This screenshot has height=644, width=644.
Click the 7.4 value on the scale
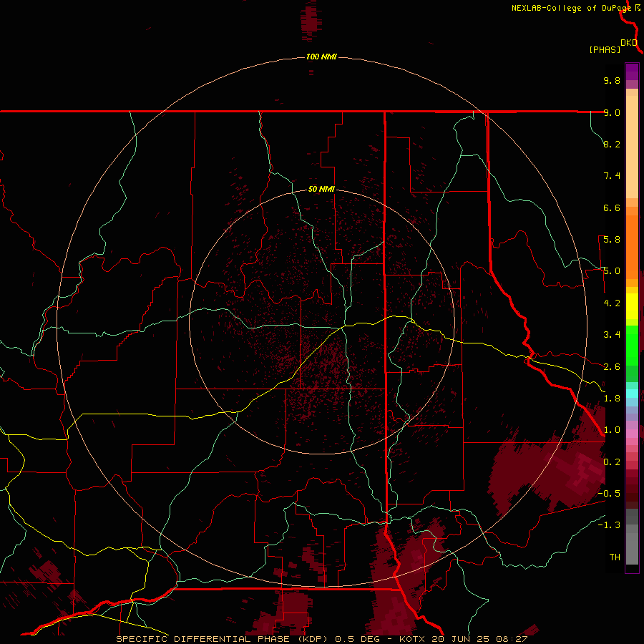[612, 176]
